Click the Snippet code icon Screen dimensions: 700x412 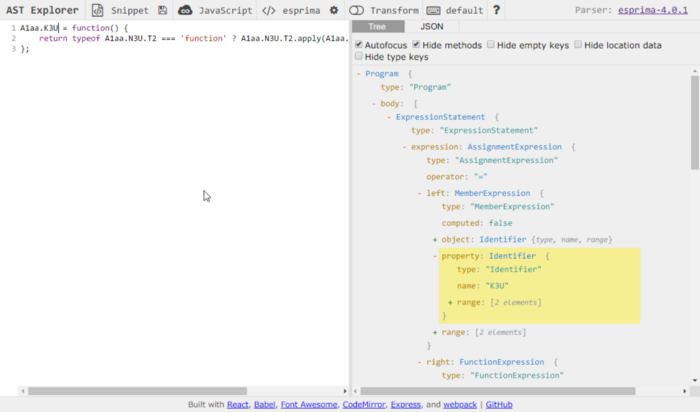coord(98,10)
